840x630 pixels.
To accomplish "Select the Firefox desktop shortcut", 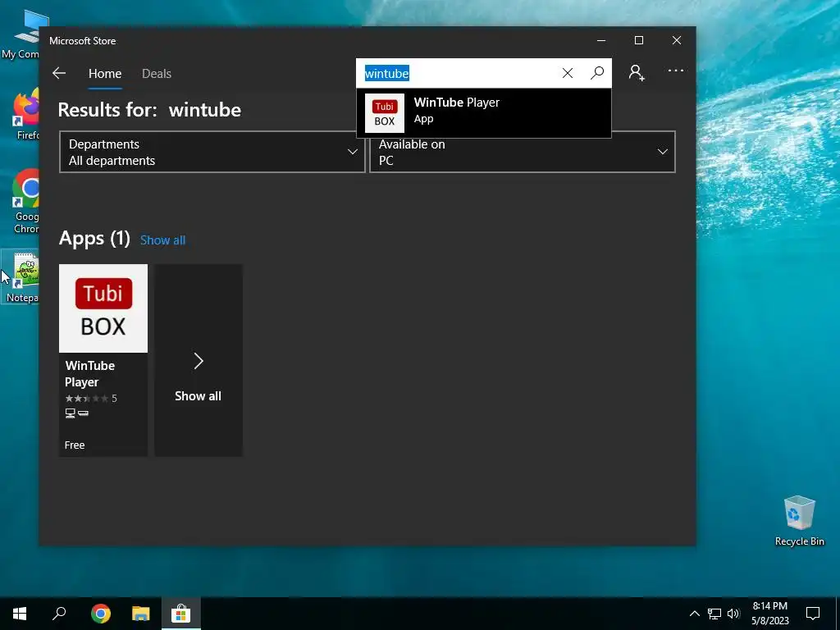I will click(24, 114).
